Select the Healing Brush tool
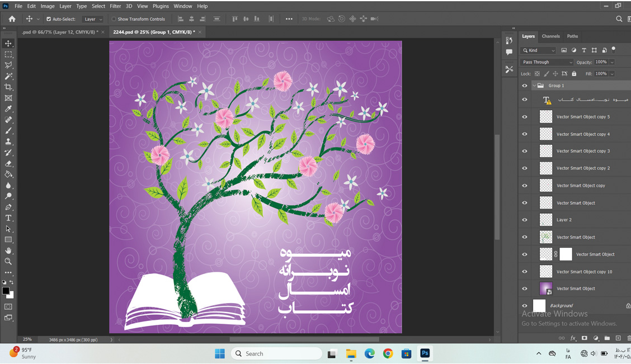The image size is (631, 364). [x=8, y=120]
